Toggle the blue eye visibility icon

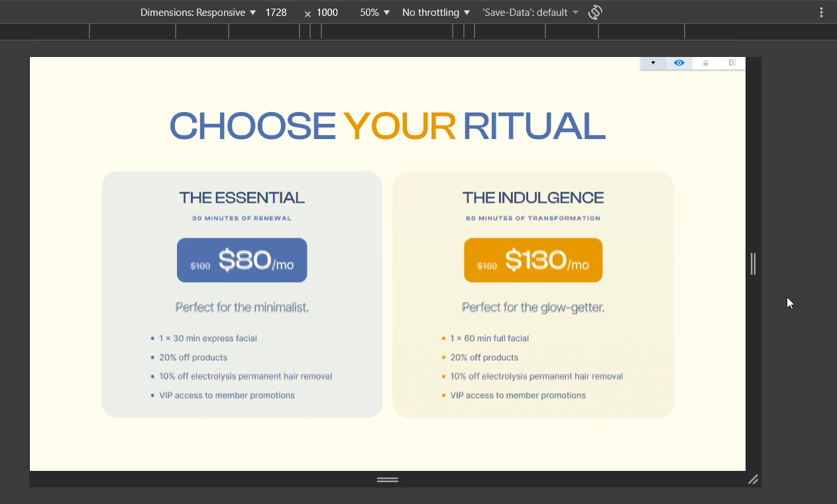point(679,63)
